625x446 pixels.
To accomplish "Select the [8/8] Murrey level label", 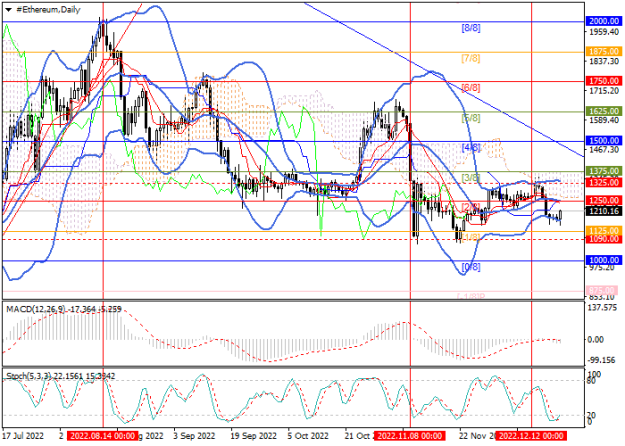I will 471,28.
